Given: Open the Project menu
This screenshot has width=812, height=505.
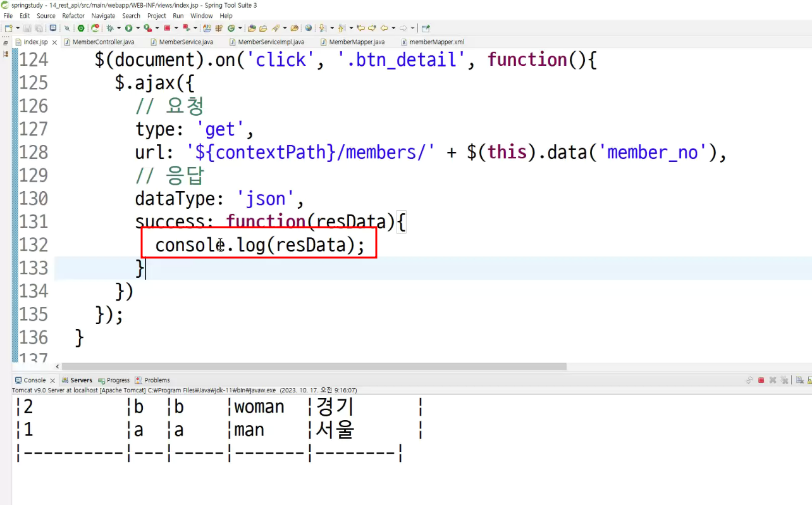Looking at the screenshot, I should coord(157,16).
